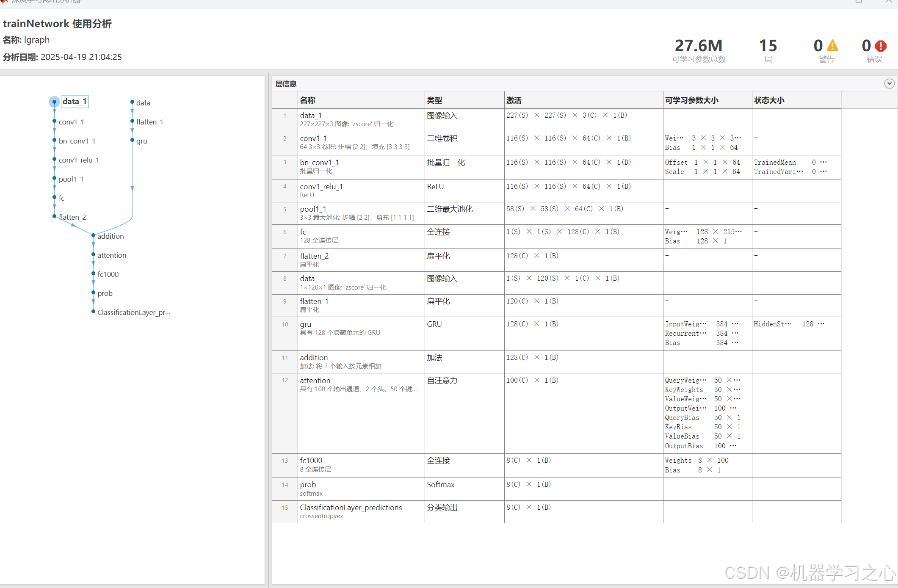The height and width of the screenshot is (588, 898).
Task: Expand truncated TrainedMean state size ellipsis
Action: [823, 162]
